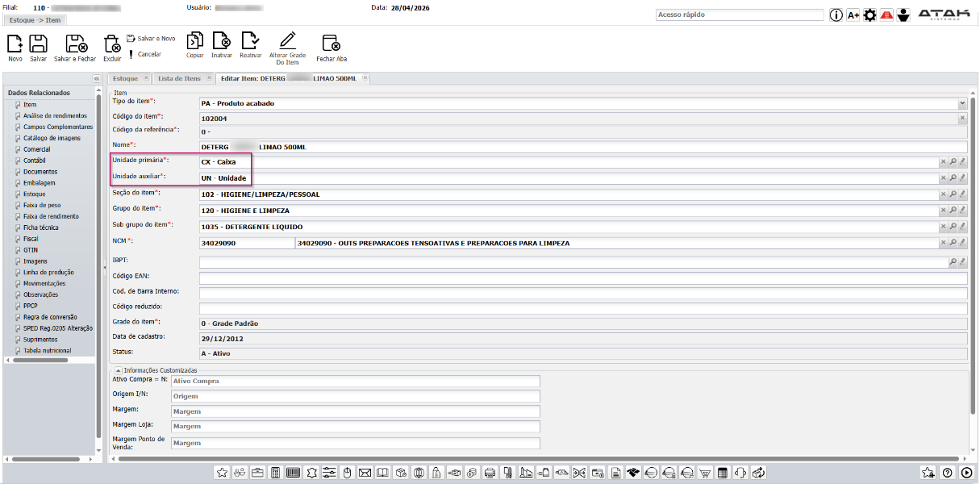Screen dimensions: 980x484
Task: Open Catálogo de imagens in sidebar
Action: pyautogui.click(x=52, y=138)
